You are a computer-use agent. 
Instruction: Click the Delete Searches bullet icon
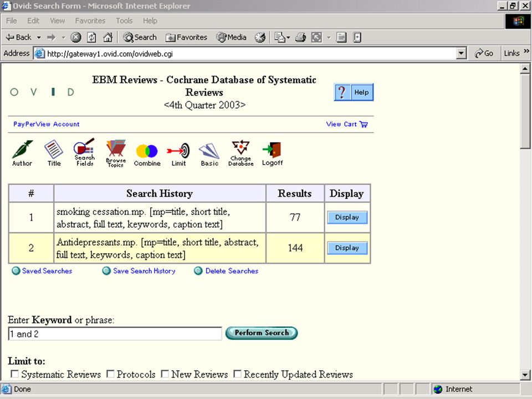pyautogui.click(x=198, y=271)
